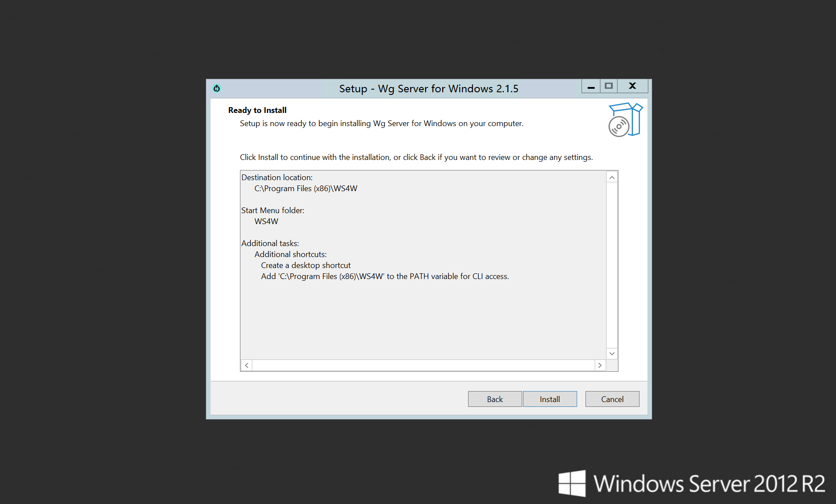Screen dimensions: 836x504
Task: Close the Setup wizard window
Action: tap(632, 86)
